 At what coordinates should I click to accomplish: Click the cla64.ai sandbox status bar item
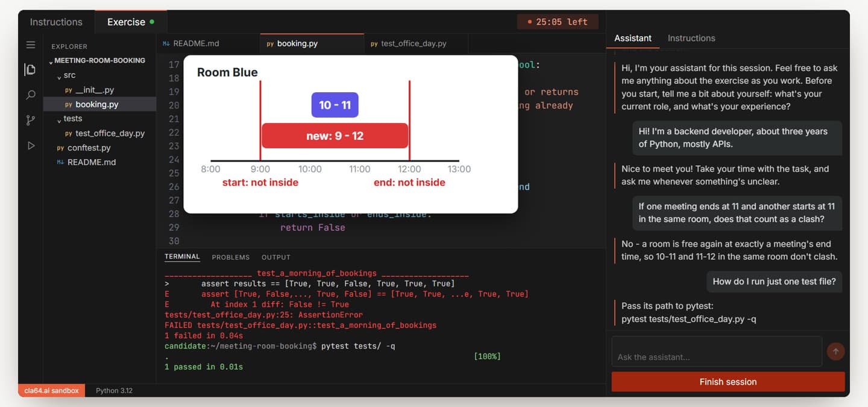(x=52, y=391)
